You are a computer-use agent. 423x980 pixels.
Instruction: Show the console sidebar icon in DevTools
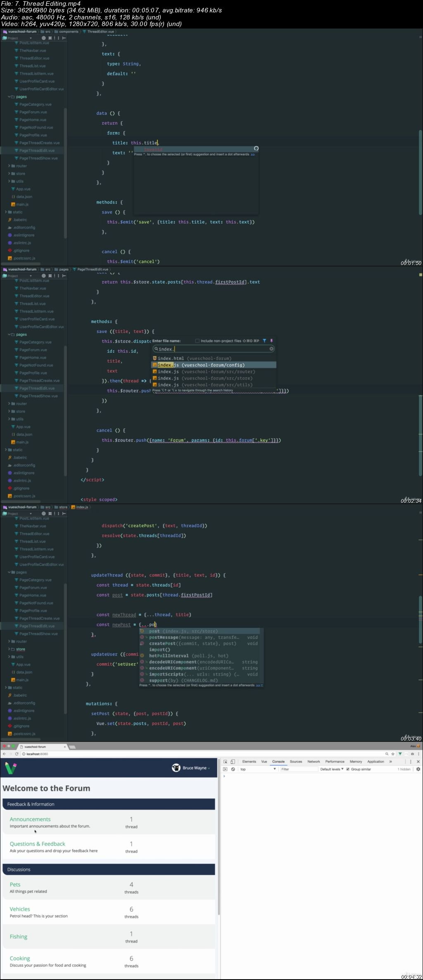point(225,769)
